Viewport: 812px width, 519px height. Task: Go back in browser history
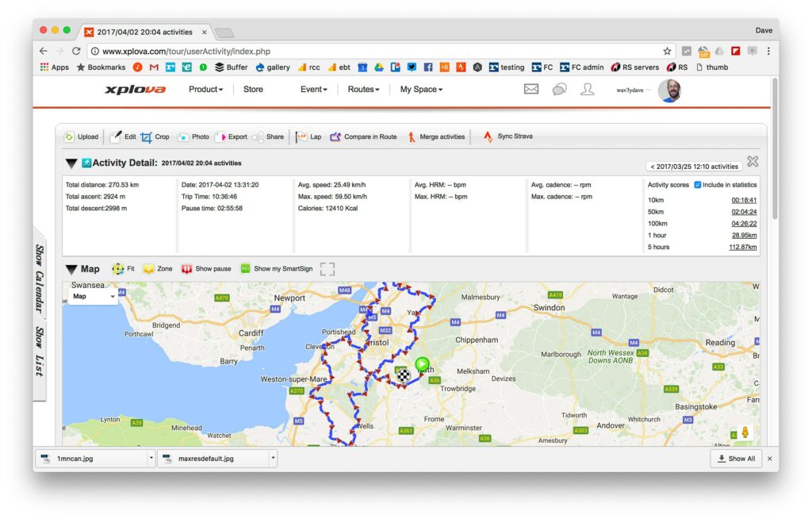point(44,51)
